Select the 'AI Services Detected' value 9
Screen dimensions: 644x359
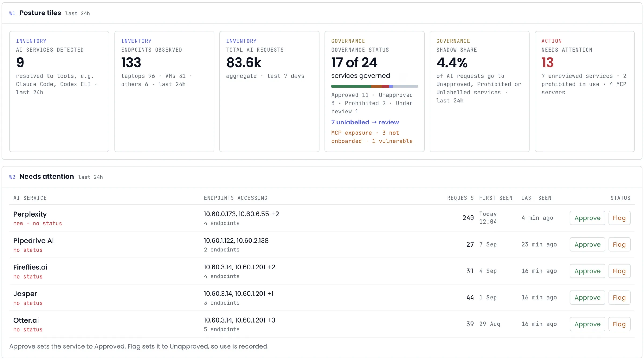[20, 63]
